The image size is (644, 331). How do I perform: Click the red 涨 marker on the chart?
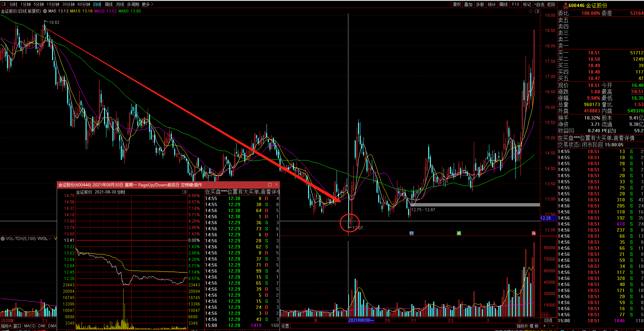tap(534, 233)
